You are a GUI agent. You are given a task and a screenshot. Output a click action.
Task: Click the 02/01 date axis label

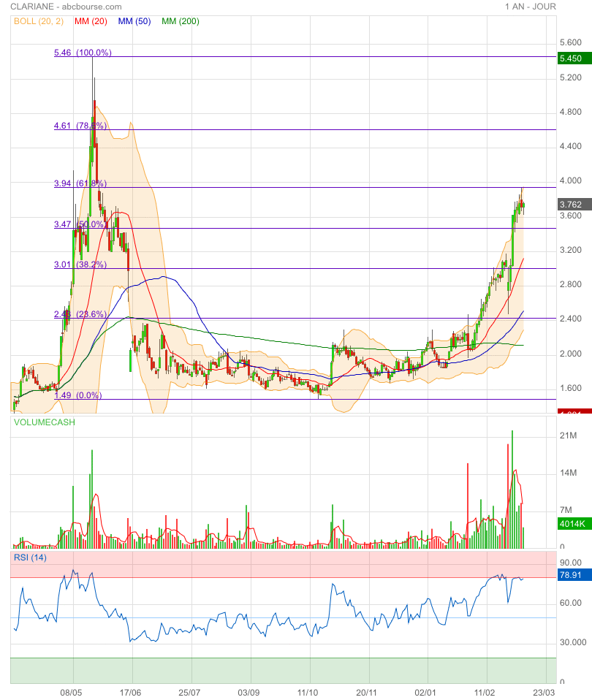pyautogui.click(x=425, y=693)
